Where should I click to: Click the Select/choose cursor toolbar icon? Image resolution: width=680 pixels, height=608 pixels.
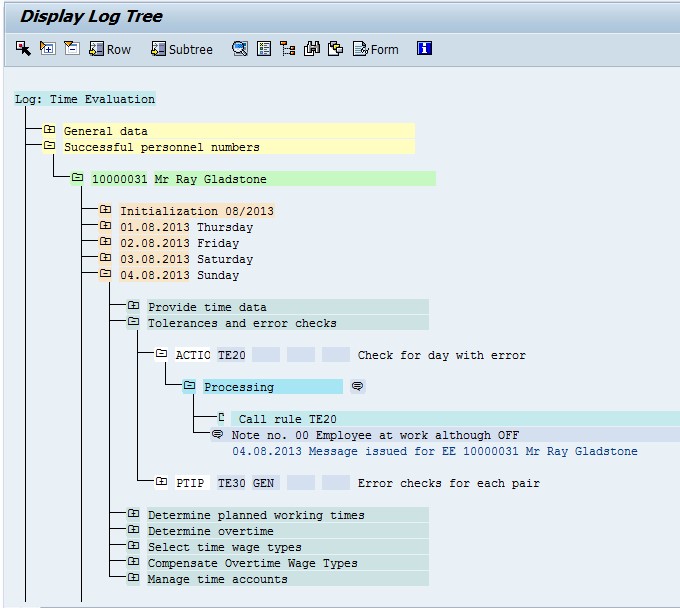[23, 48]
